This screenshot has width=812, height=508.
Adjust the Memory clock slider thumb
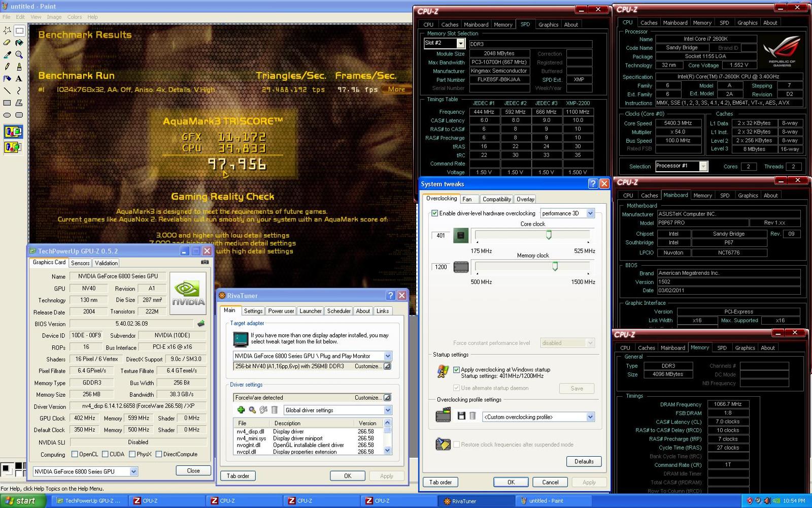click(555, 266)
